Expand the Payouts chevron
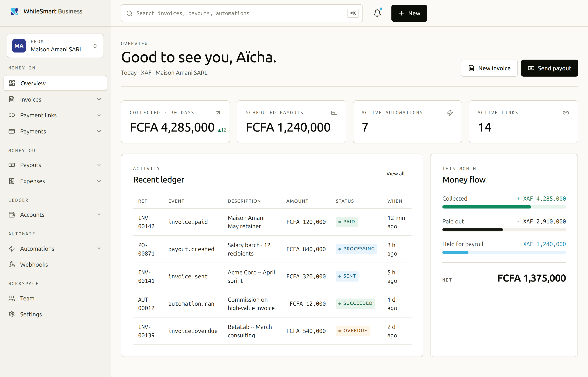This screenshot has height=377, width=588. click(x=99, y=165)
